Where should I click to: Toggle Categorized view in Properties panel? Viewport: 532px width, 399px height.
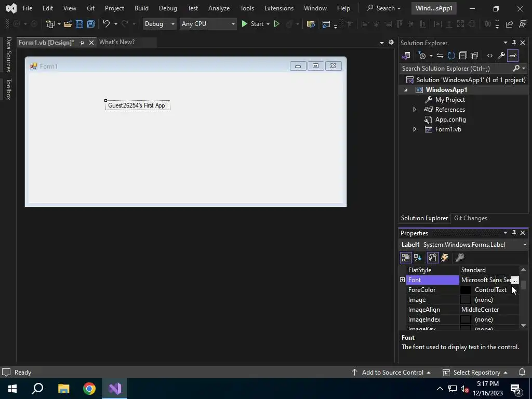405,258
